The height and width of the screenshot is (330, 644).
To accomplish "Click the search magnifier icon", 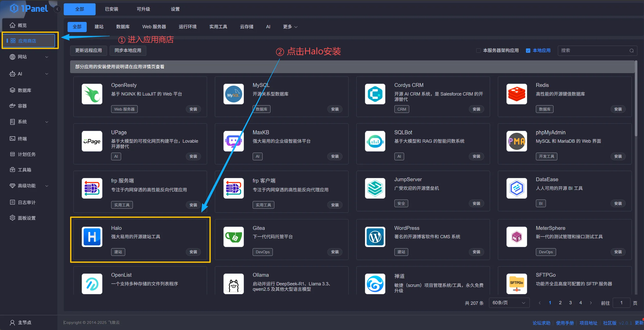I will tap(632, 50).
